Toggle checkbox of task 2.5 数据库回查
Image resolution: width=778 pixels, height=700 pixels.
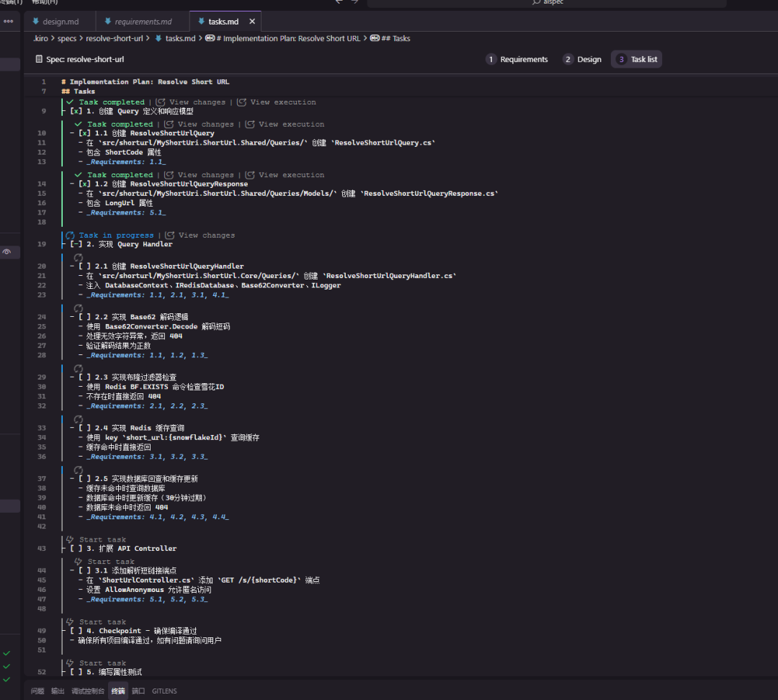point(84,479)
